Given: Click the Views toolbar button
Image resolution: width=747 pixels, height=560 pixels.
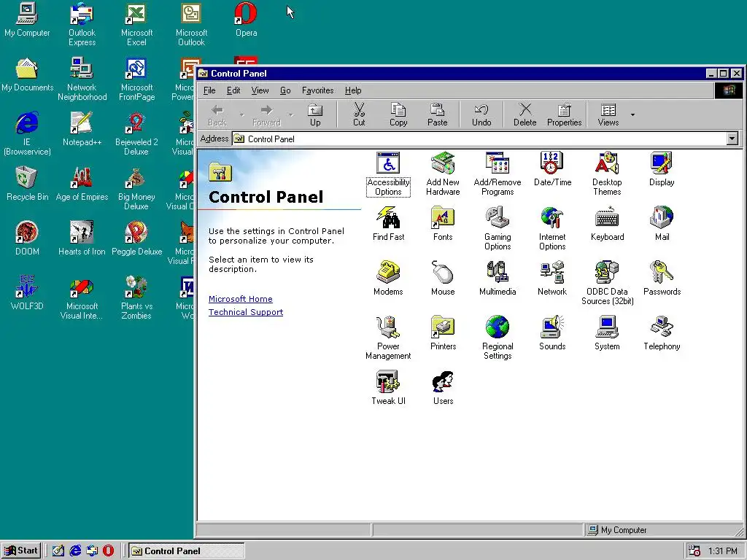Looking at the screenshot, I should point(608,114).
